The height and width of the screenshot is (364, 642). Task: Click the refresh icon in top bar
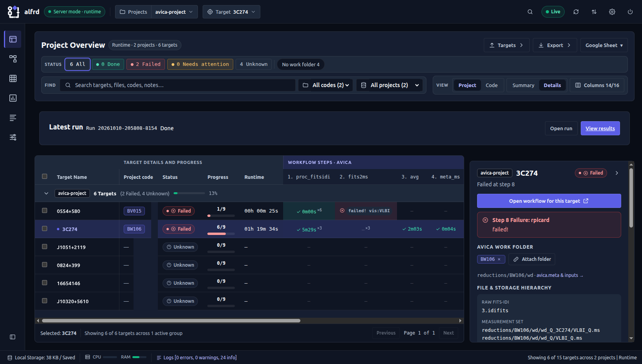coord(576,12)
